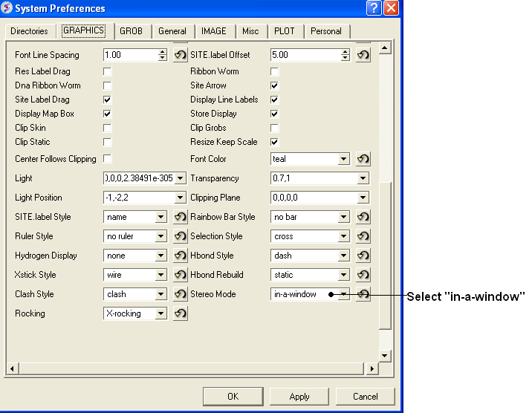Enable the Res Label Drag checkbox
This screenshot has width=532, height=413.
point(108,71)
